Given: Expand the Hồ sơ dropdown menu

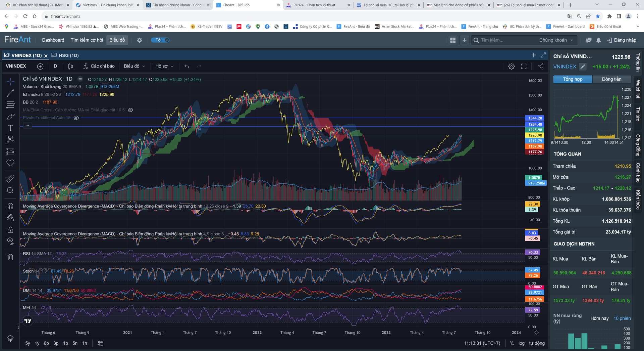Looking at the screenshot, I should [x=164, y=66].
